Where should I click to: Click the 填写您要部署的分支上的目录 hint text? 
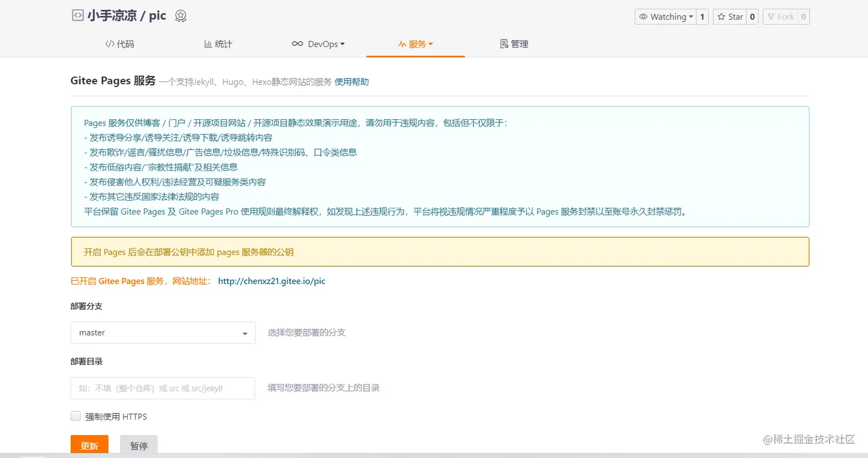[324, 387]
